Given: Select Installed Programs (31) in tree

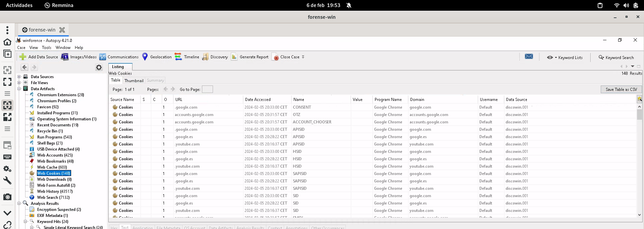Looking at the screenshot, I should [x=57, y=113].
